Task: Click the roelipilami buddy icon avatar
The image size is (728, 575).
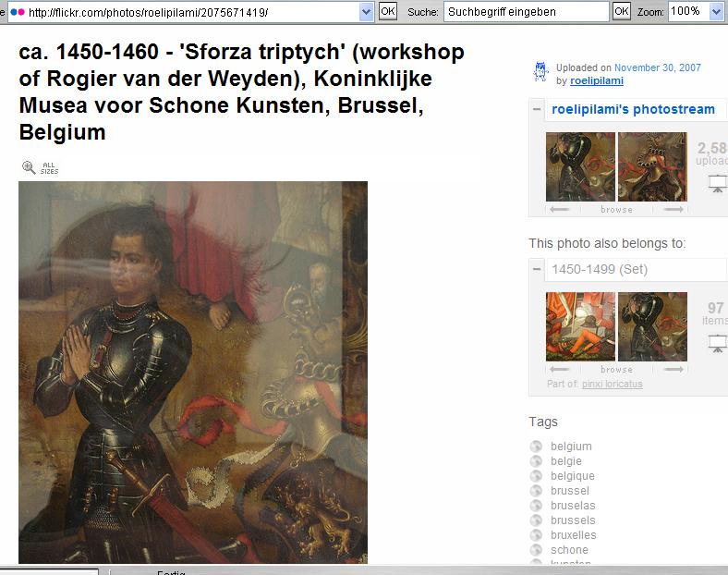Action: click(x=540, y=72)
